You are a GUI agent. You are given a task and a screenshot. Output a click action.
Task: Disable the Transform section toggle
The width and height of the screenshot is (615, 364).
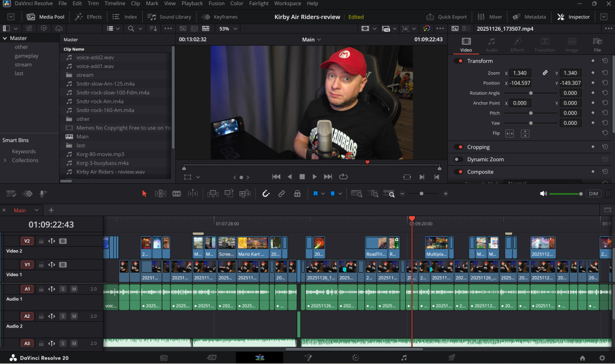point(458,61)
